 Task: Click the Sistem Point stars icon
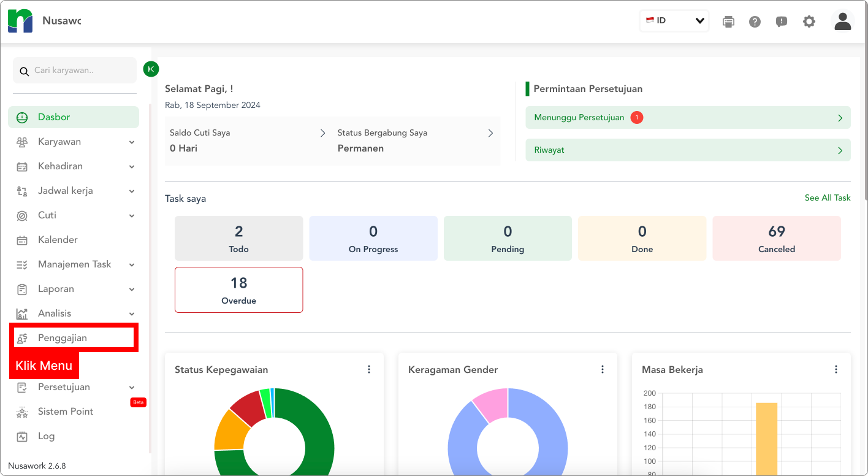(x=22, y=412)
